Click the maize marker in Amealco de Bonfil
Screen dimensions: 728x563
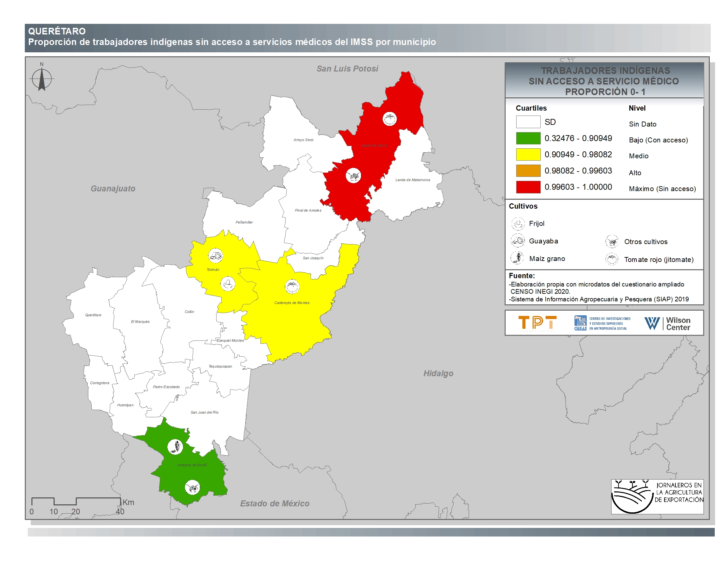(175, 447)
